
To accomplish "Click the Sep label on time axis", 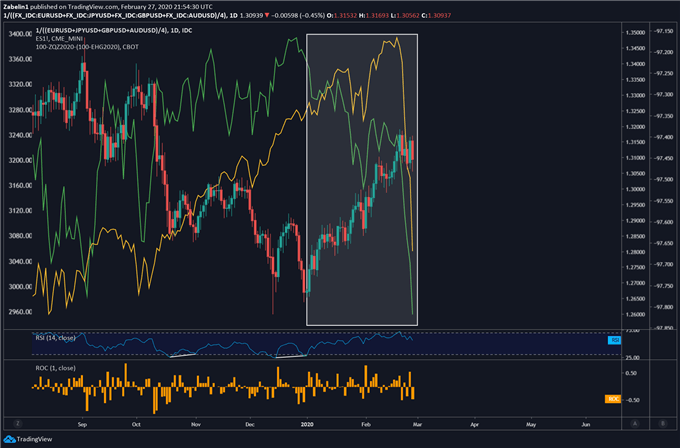I will tap(82, 424).
